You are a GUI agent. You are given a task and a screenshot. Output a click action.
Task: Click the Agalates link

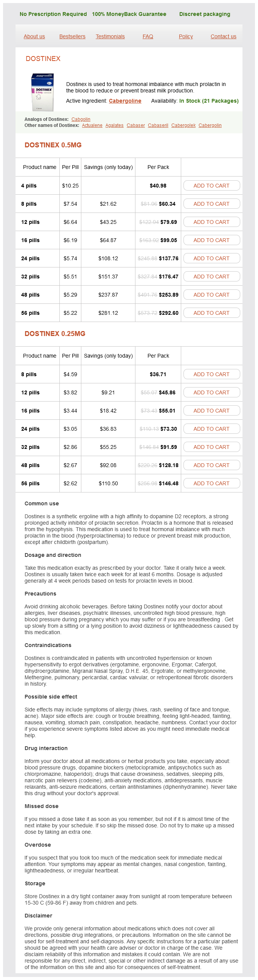click(x=114, y=125)
